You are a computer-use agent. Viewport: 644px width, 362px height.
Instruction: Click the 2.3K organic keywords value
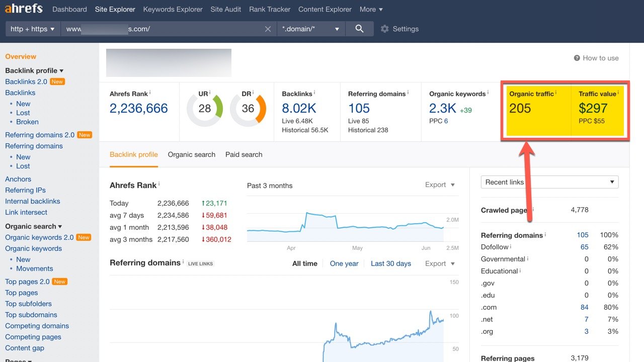[x=443, y=108]
